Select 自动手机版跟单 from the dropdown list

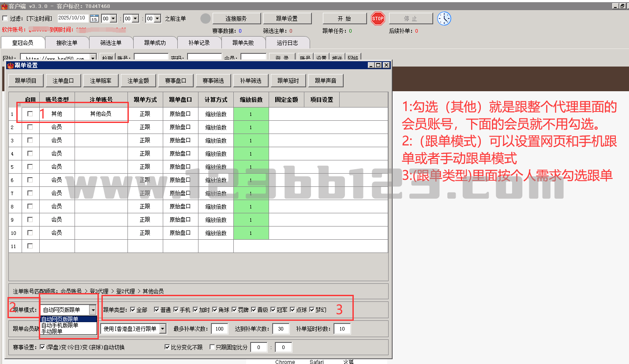point(60,325)
